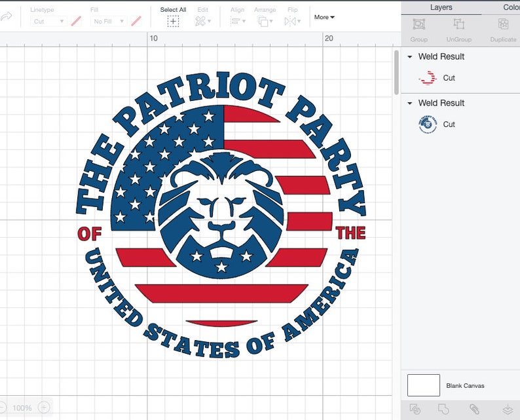
Task: Click the Weld icon at panel bottom
Action: 443,409
